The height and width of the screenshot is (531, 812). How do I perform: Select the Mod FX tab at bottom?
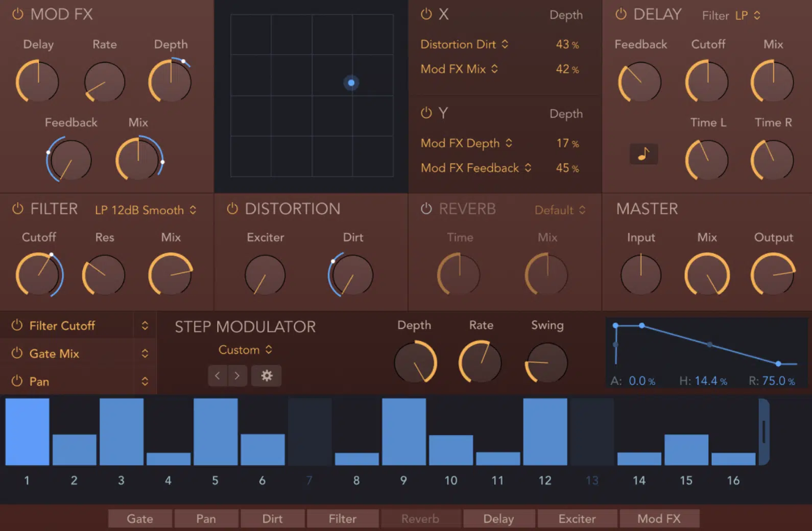tap(659, 519)
